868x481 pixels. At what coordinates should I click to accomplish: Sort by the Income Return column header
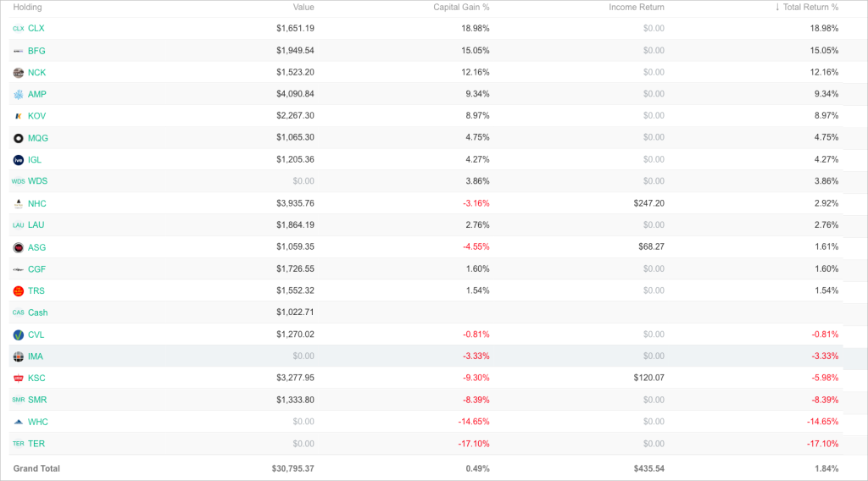click(x=637, y=7)
